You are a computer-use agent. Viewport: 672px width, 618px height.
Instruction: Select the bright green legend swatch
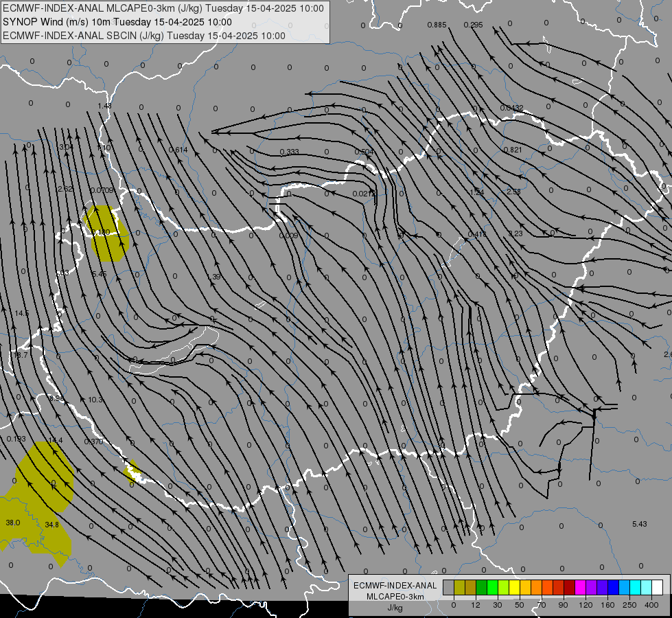pos(492,588)
